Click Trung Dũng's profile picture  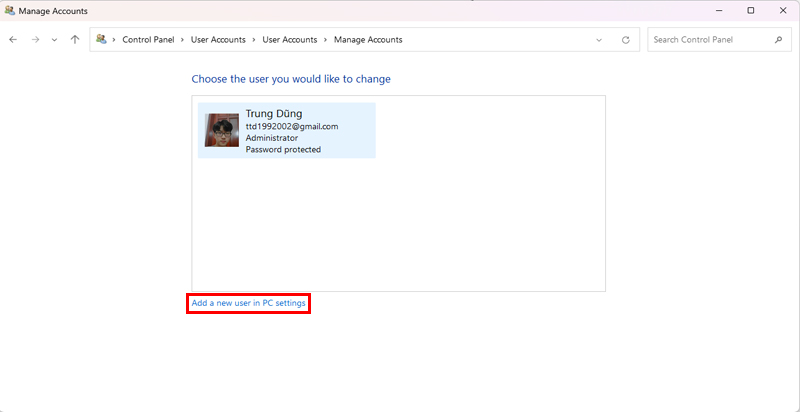pyautogui.click(x=222, y=130)
